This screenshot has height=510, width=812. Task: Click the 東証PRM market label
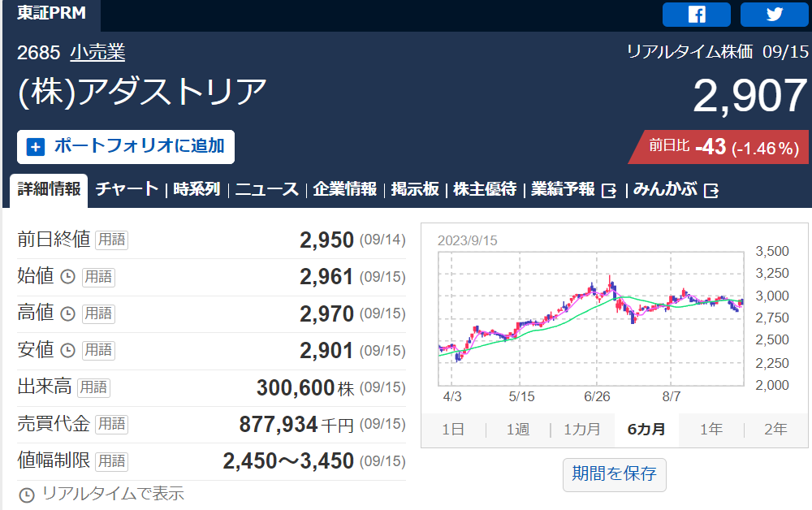coord(51,12)
